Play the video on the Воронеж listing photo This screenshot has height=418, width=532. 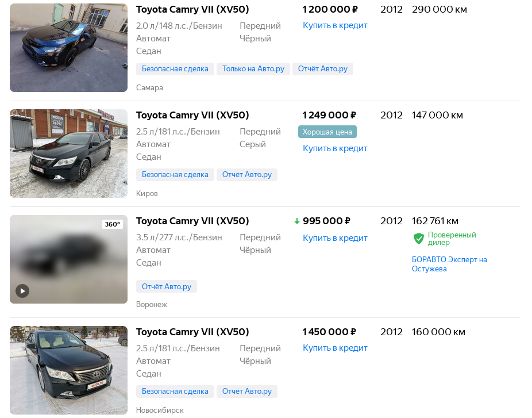22,291
